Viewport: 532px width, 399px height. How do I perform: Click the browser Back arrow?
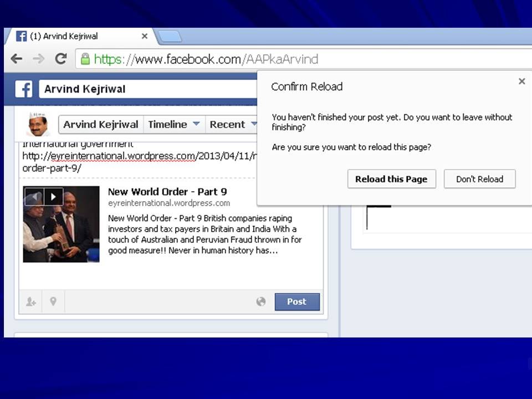[x=16, y=59]
